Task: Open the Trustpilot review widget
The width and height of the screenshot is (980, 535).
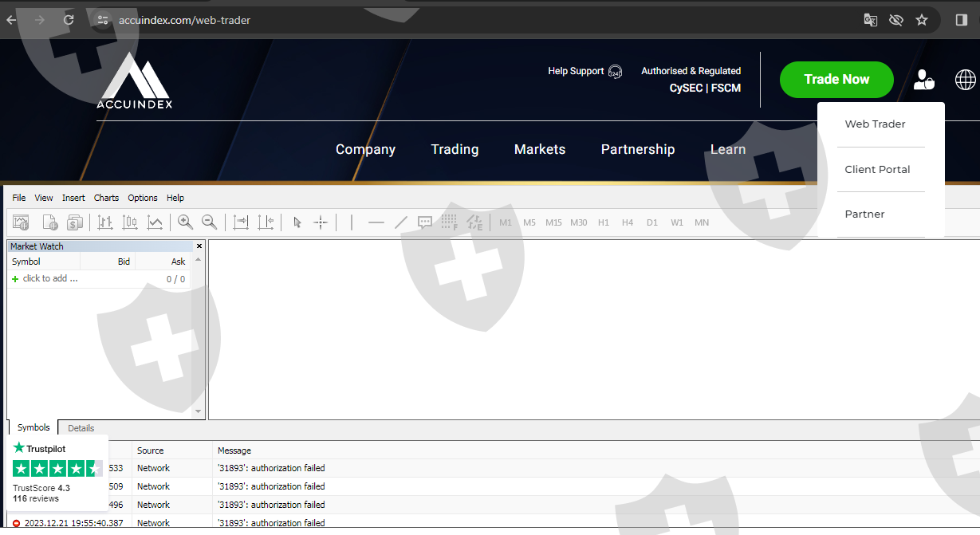Action: tap(57, 473)
